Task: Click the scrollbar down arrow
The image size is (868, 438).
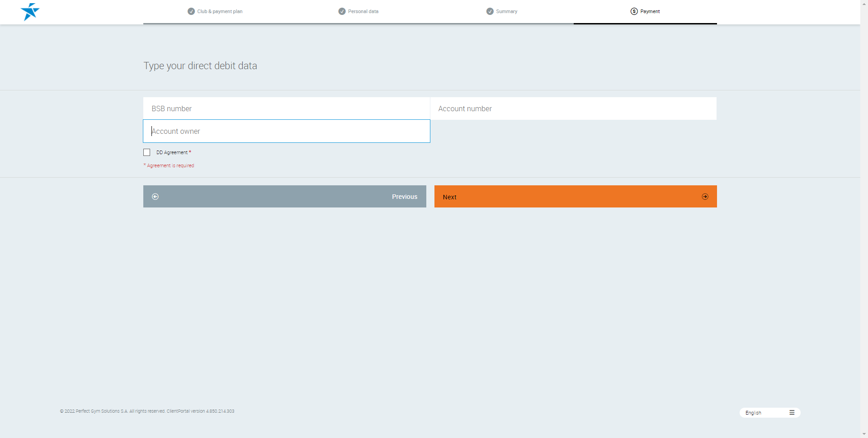Action: coord(864,434)
